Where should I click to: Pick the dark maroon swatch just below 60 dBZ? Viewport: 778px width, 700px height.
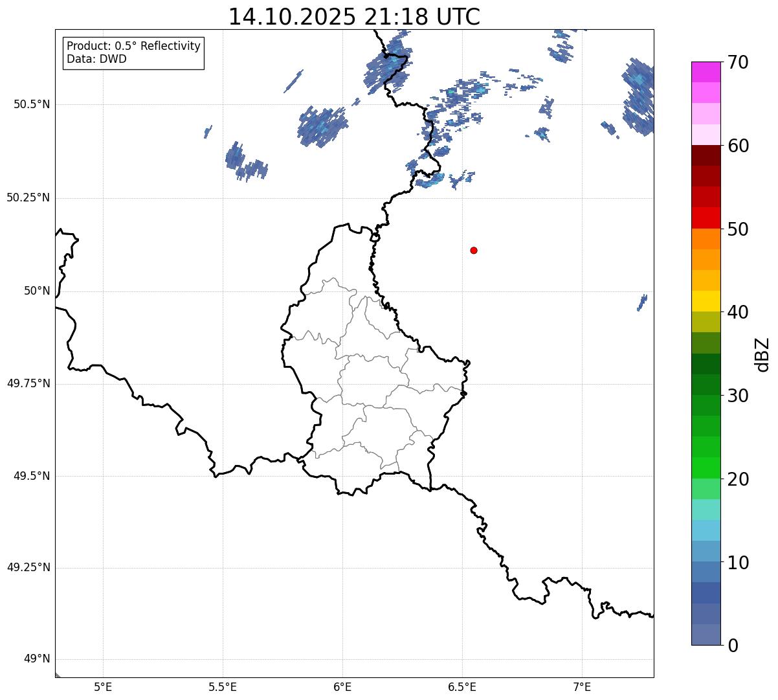[706, 155]
